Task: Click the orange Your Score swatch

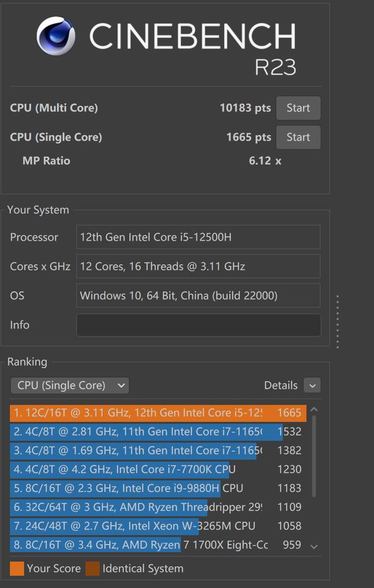Action: coord(17,569)
